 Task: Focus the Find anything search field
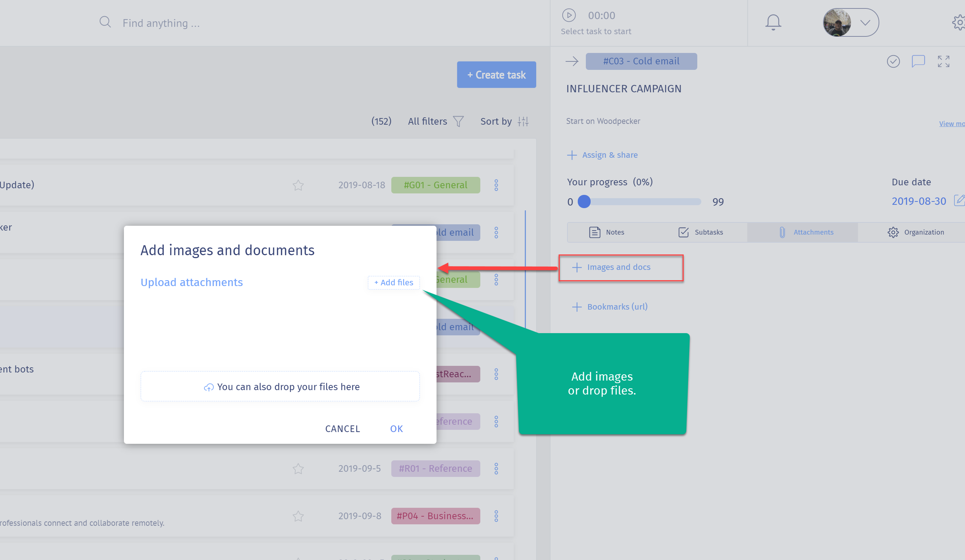(x=161, y=23)
